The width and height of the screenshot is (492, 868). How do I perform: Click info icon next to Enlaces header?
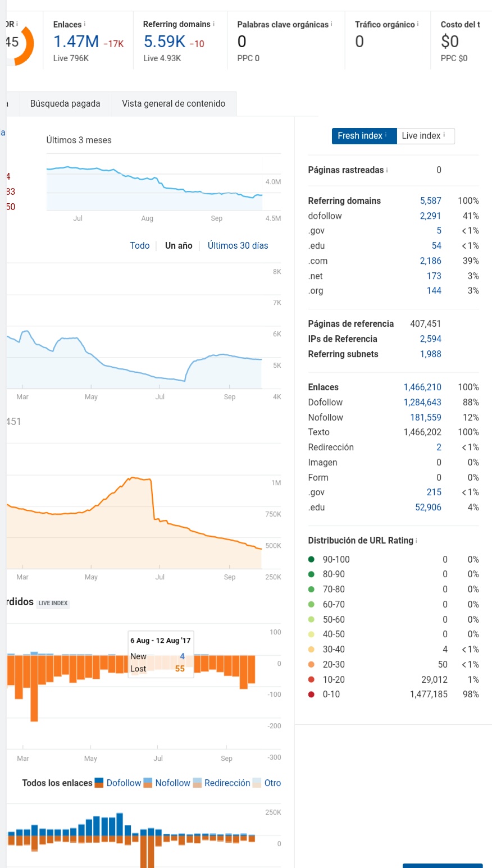(85, 24)
